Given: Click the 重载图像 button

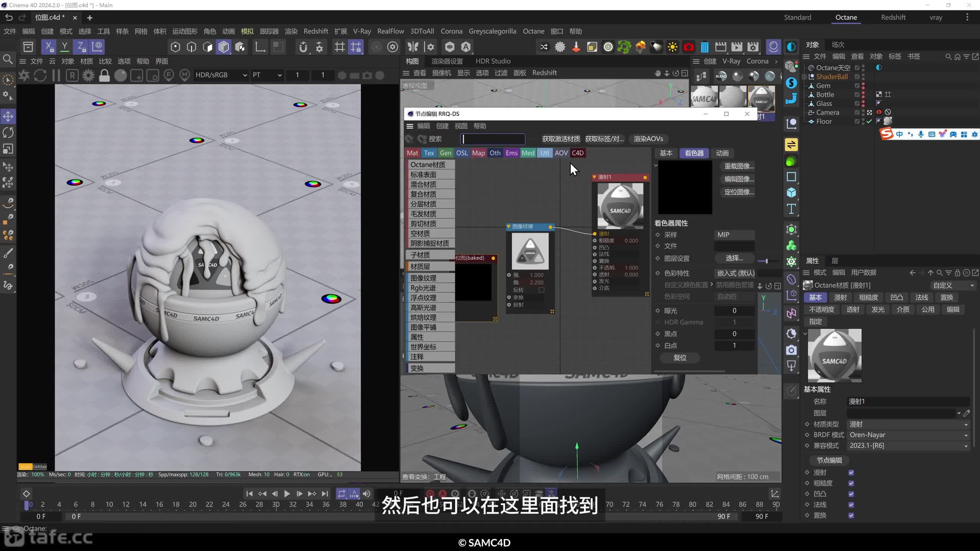Looking at the screenshot, I should tap(739, 166).
